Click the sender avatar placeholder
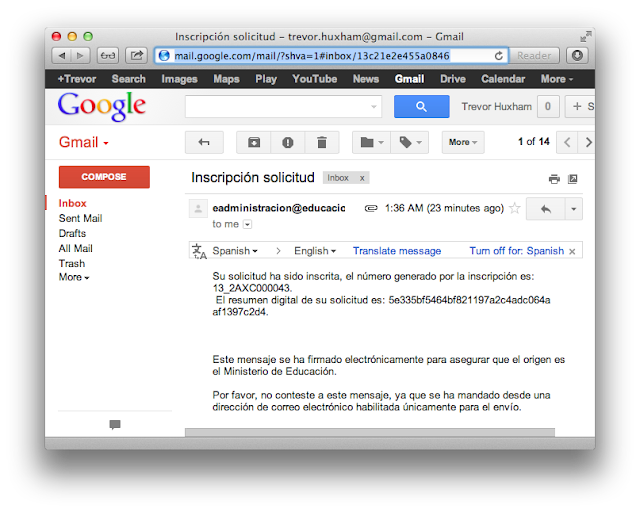This screenshot has width=640, height=512. tap(198, 209)
